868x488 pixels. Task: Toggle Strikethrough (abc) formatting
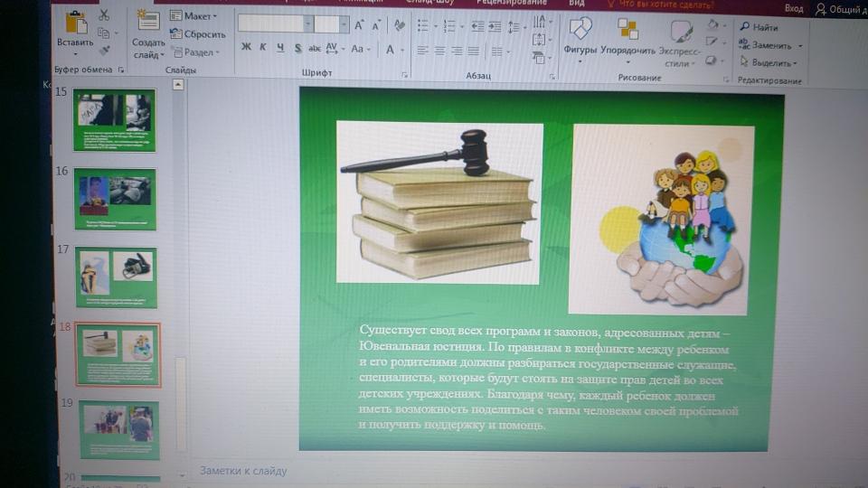coord(315,49)
